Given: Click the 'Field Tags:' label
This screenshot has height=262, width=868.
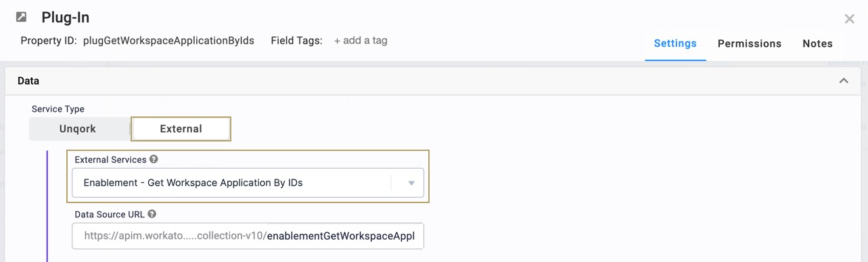Looking at the screenshot, I should tap(296, 41).
